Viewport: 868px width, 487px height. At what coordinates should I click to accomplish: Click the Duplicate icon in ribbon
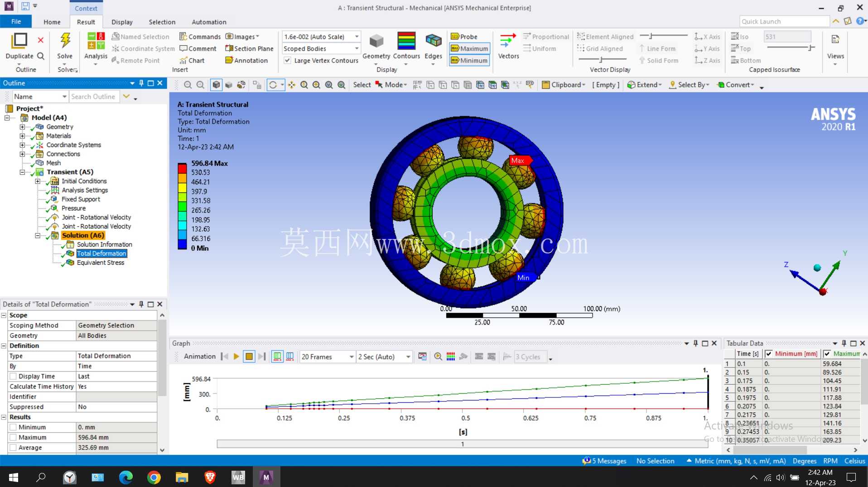pos(19,41)
